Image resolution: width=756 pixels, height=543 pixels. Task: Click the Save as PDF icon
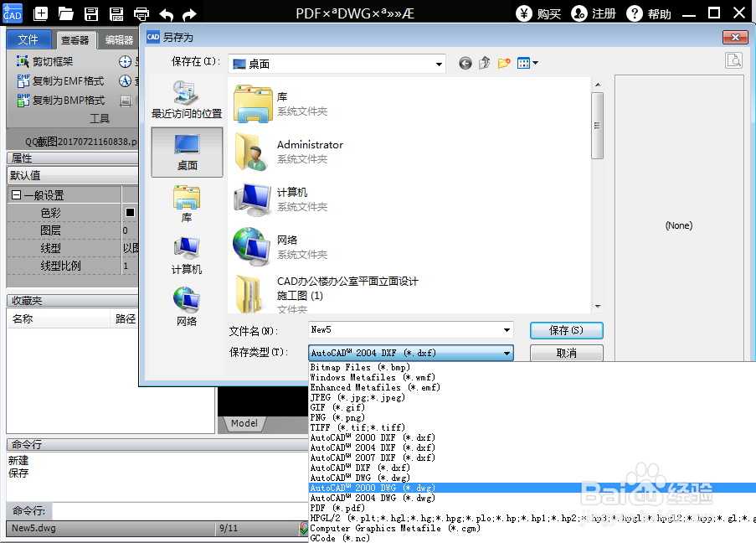(x=116, y=14)
